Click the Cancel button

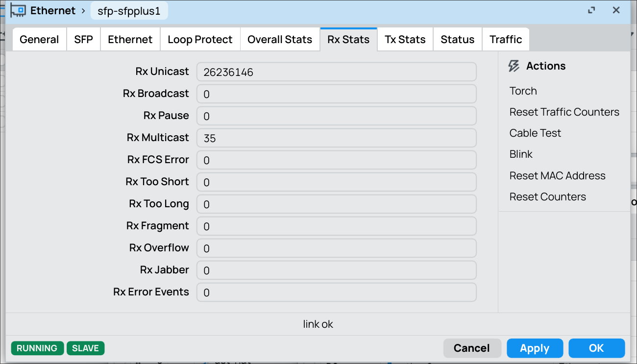(472, 348)
